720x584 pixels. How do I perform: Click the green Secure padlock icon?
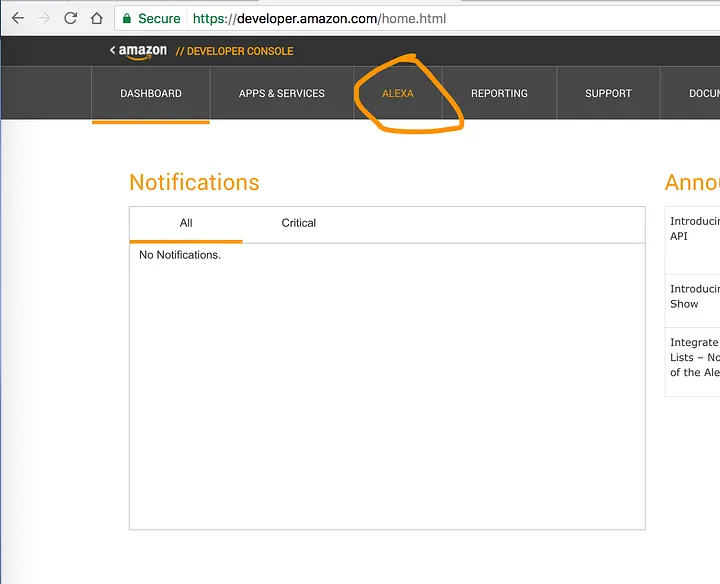pos(127,18)
